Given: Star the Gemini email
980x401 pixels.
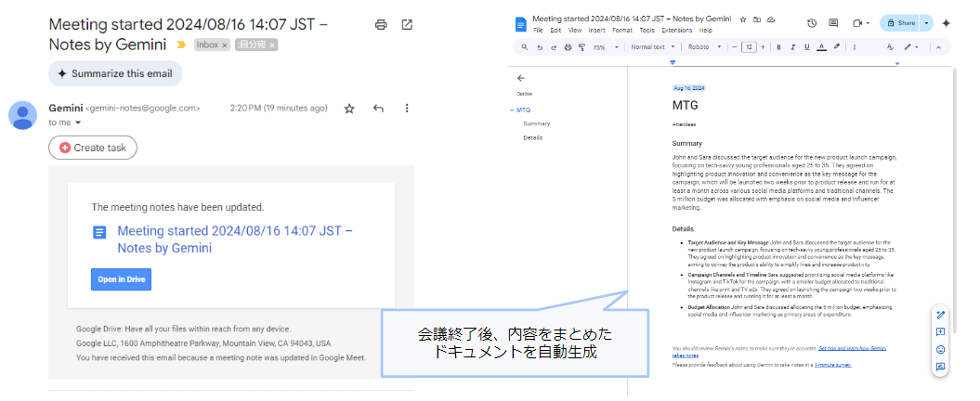Looking at the screenshot, I should click(349, 108).
